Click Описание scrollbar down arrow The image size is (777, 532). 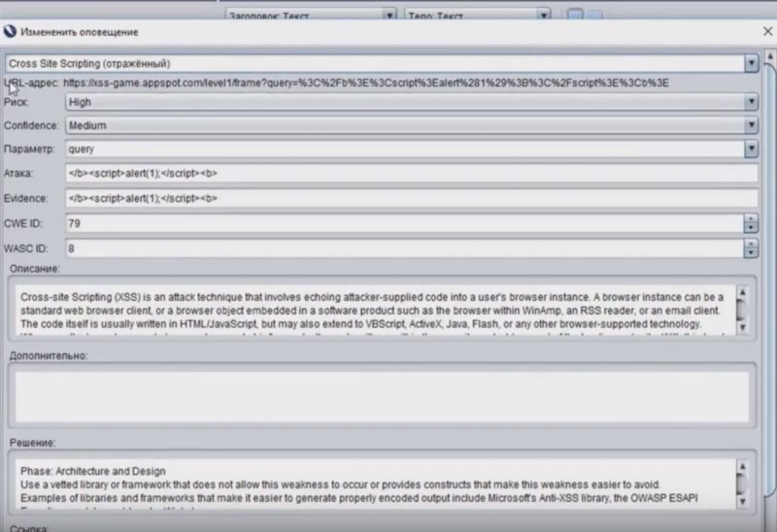(x=742, y=327)
